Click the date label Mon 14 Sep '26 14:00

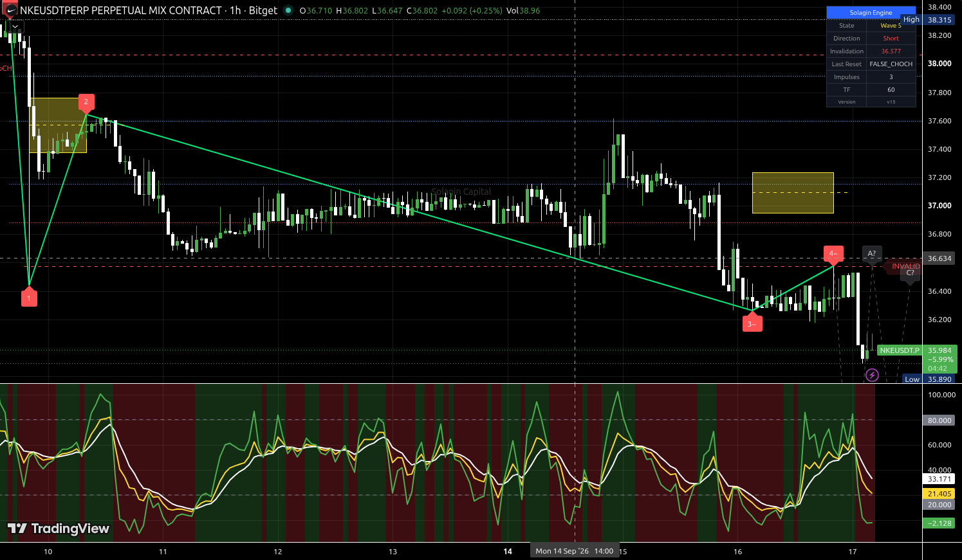pos(575,551)
